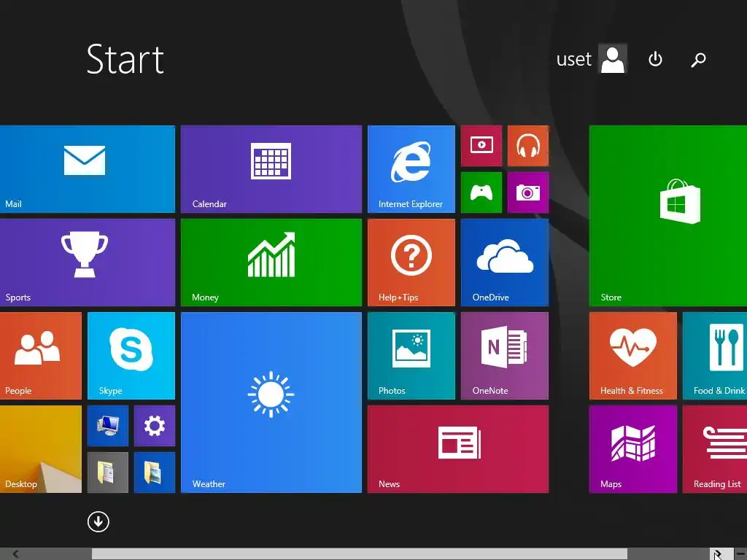Click the search magnifier icon

click(698, 60)
